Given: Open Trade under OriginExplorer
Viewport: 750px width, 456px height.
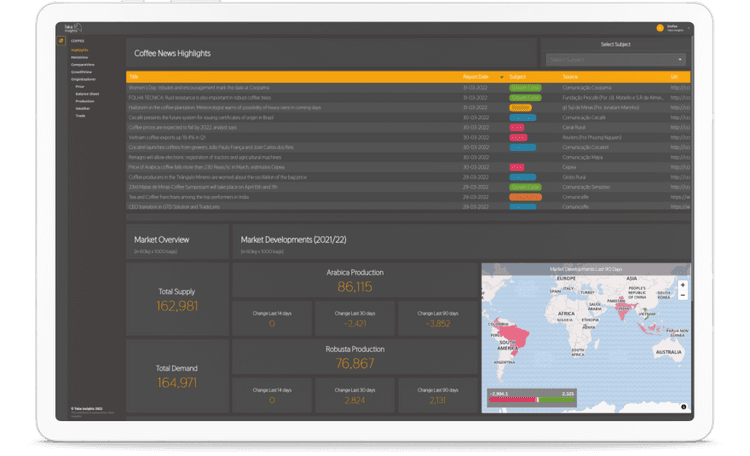Looking at the screenshot, I should coord(80,116).
